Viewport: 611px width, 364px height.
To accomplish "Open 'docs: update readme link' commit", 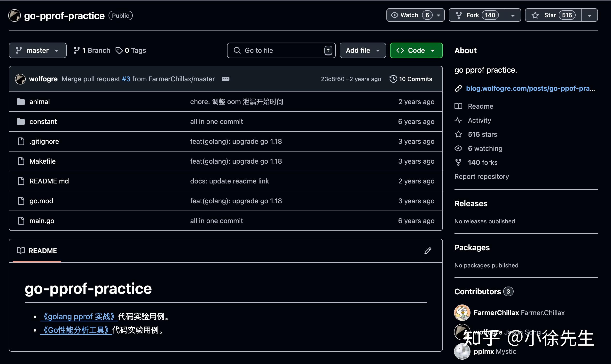I will [229, 181].
